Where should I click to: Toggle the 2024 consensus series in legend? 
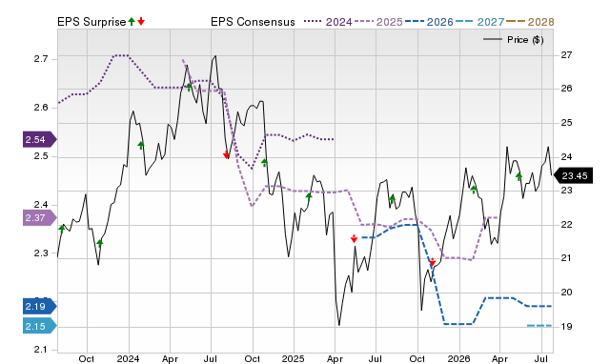pyautogui.click(x=328, y=22)
